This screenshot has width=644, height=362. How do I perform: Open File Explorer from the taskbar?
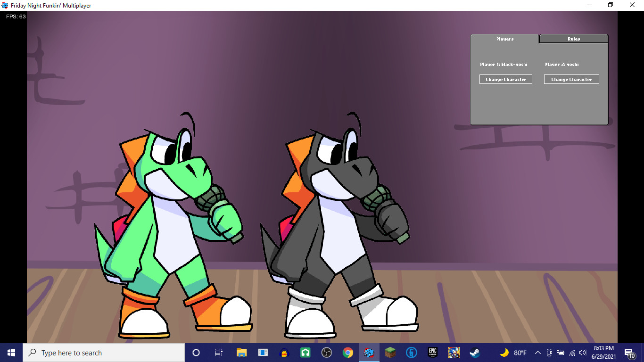241,353
